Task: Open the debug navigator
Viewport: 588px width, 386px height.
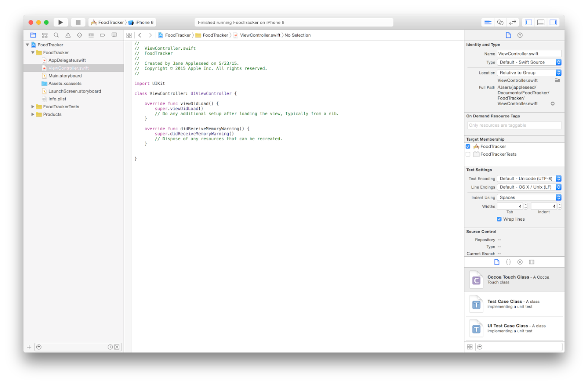Action: pos(91,35)
